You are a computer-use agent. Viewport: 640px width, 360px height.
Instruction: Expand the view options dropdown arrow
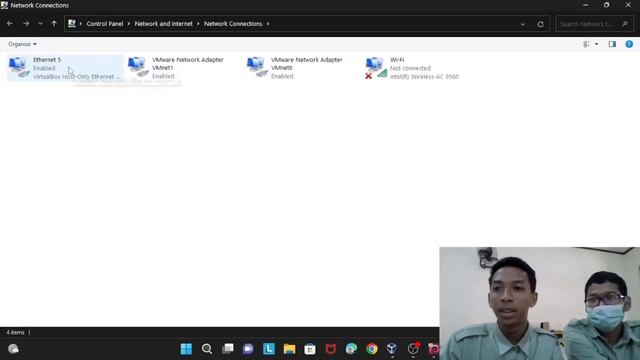click(597, 44)
